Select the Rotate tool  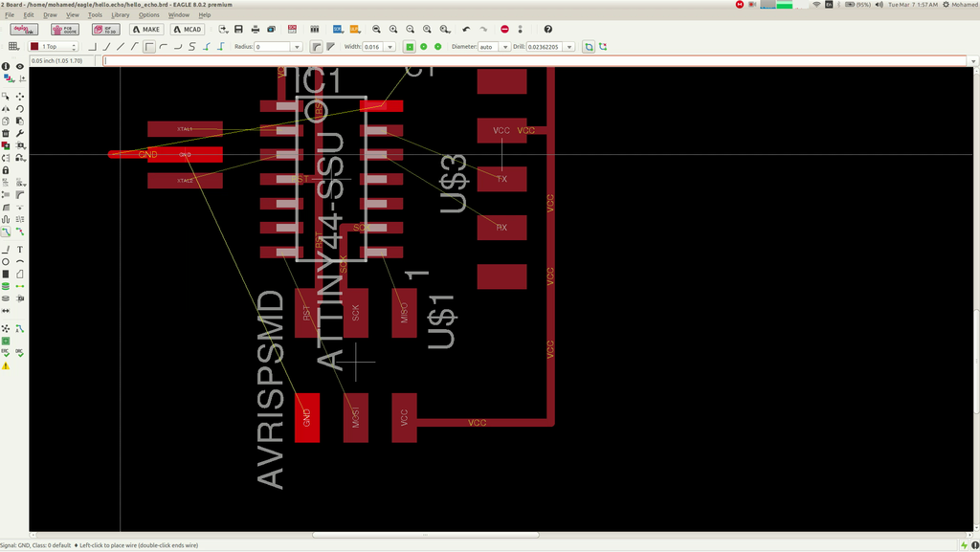pyautogui.click(x=20, y=109)
